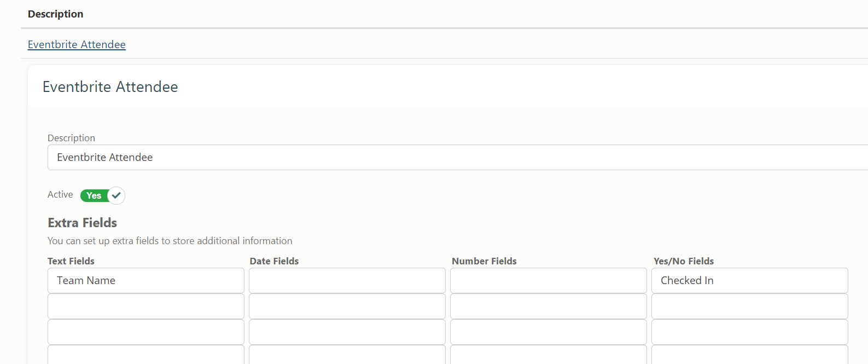Click the Description input field
The width and height of the screenshot is (868, 364).
[x=457, y=157]
